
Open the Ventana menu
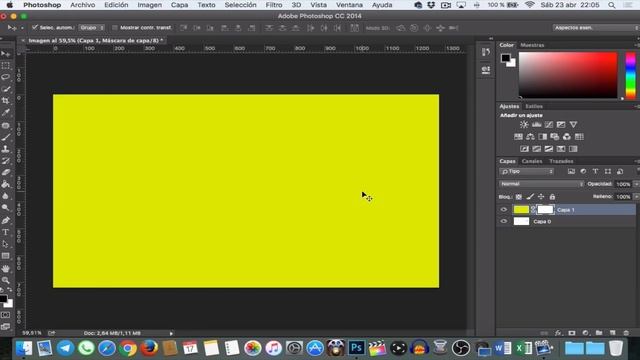[349, 5]
